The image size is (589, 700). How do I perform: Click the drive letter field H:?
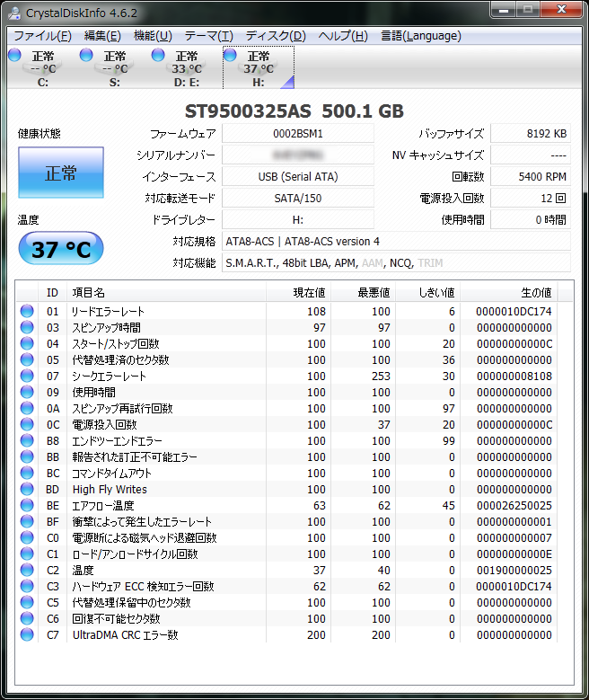(x=297, y=219)
